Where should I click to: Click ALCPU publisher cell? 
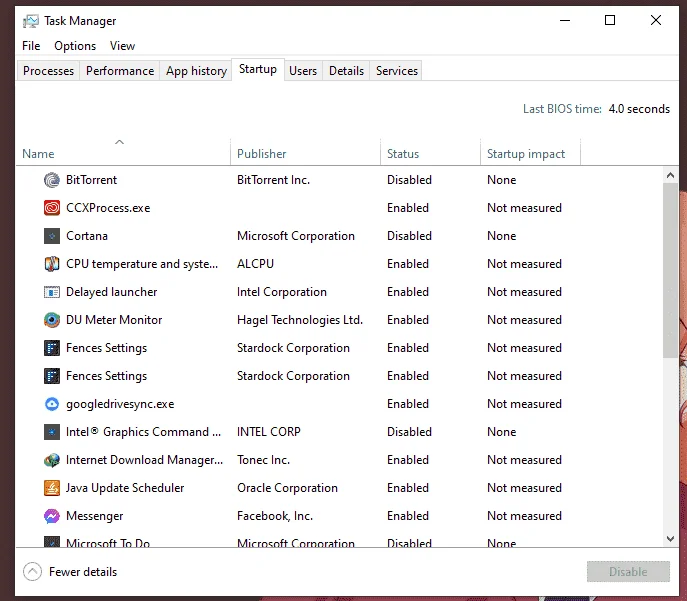[255, 264]
